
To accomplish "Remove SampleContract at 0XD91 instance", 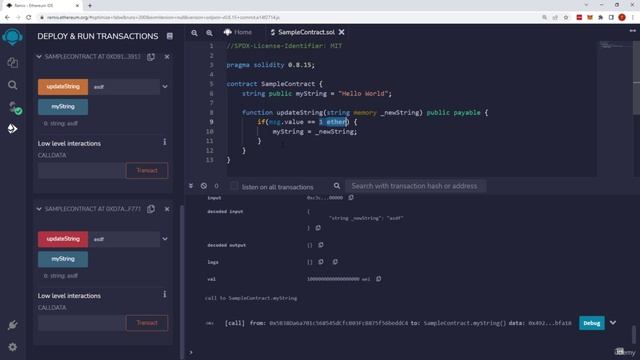I will [167, 57].
